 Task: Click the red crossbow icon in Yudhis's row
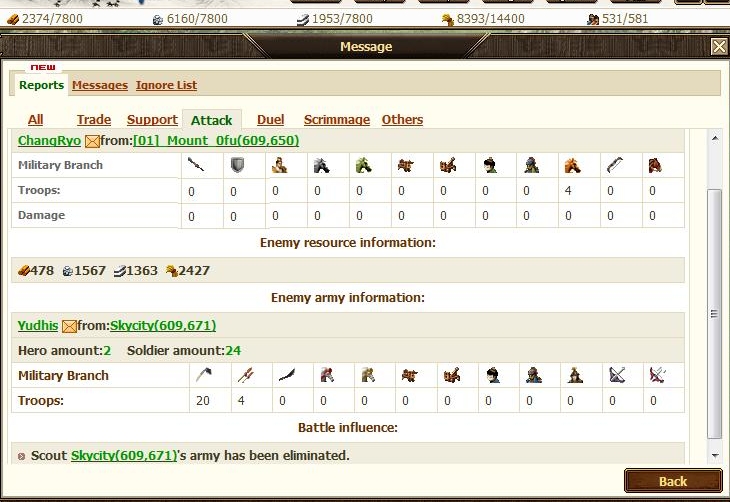pyautogui.click(x=657, y=375)
